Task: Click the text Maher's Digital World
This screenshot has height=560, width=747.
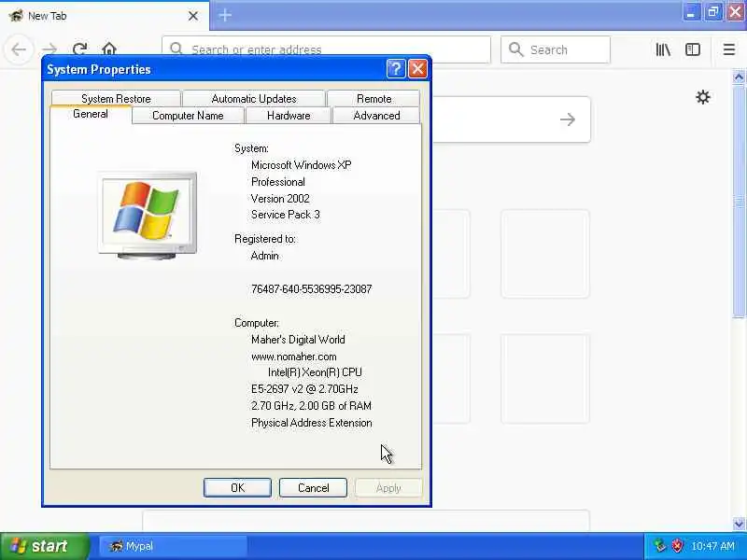Action: click(x=298, y=340)
